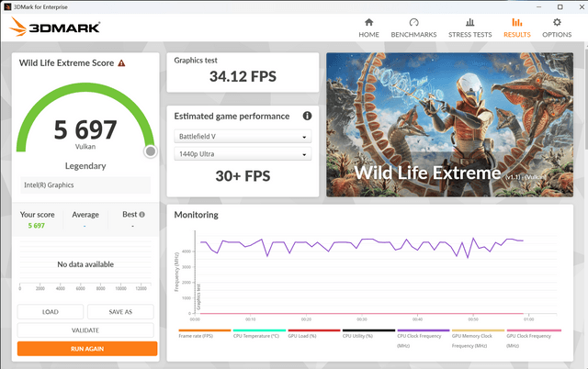This screenshot has width=588, height=369.
Task: Open the Benchmarks gauge icon
Action: coord(413,22)
